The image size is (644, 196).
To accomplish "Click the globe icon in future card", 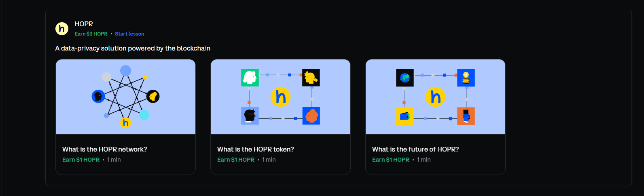I will [405, 78].
